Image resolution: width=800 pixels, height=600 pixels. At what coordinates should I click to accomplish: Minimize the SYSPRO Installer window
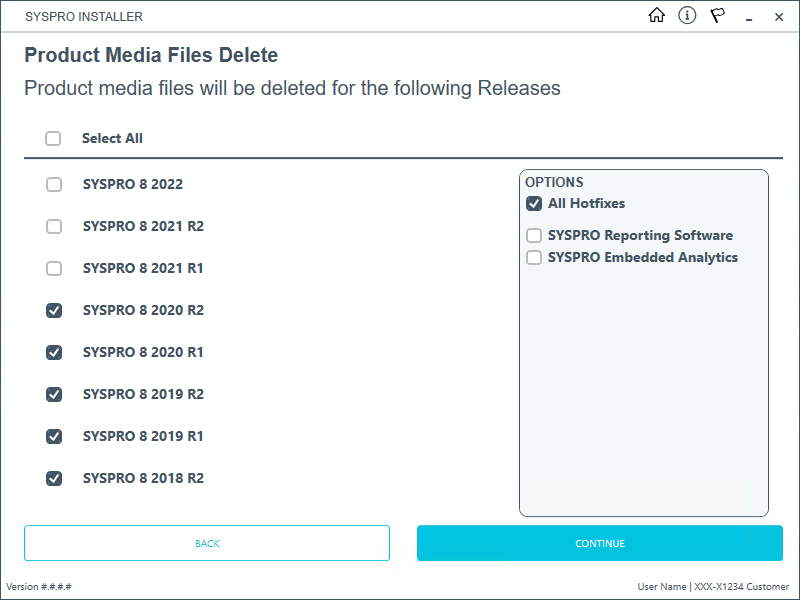(748, 17)
